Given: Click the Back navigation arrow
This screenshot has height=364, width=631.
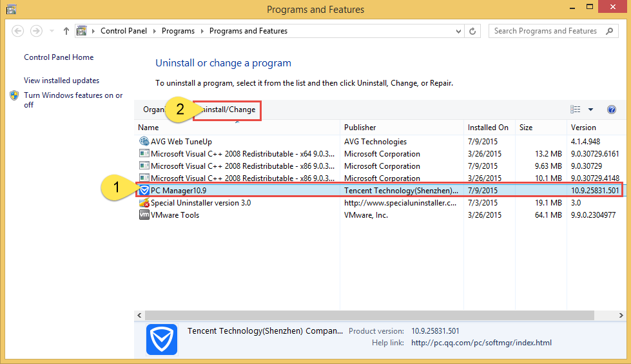Looking at the screenshot, I should (17, 31).
